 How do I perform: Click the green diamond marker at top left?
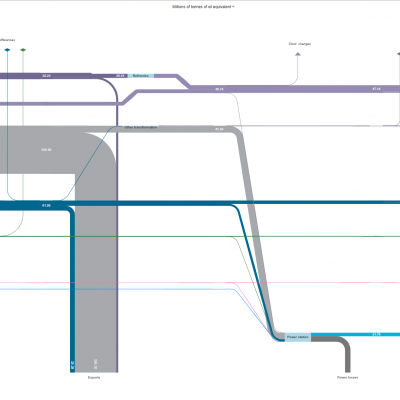[23, 50]
